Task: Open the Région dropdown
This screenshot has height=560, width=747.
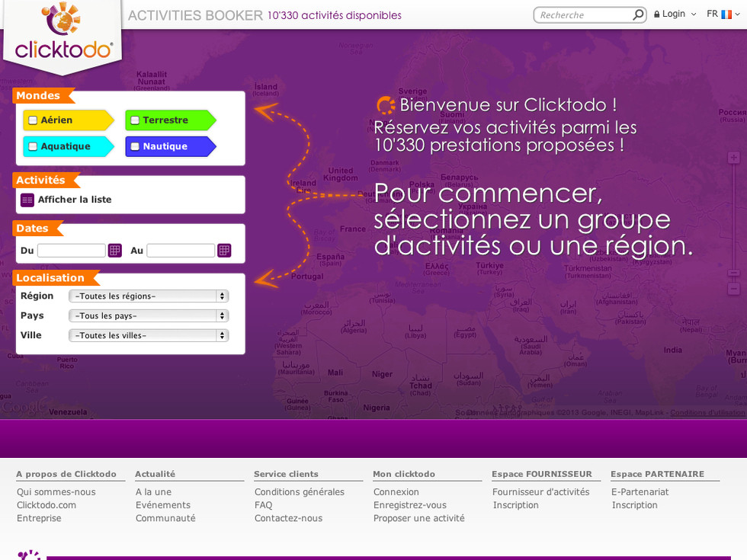Action: tap(149, 296)
